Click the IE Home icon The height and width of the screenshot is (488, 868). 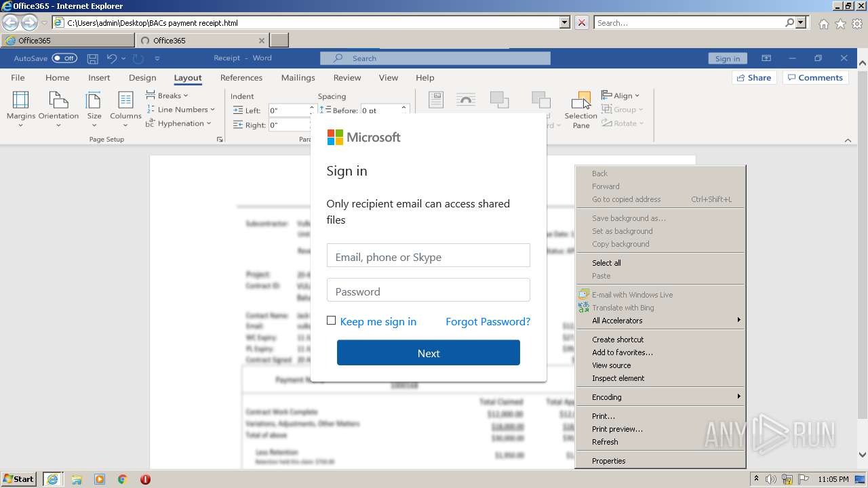pos(823,24)
